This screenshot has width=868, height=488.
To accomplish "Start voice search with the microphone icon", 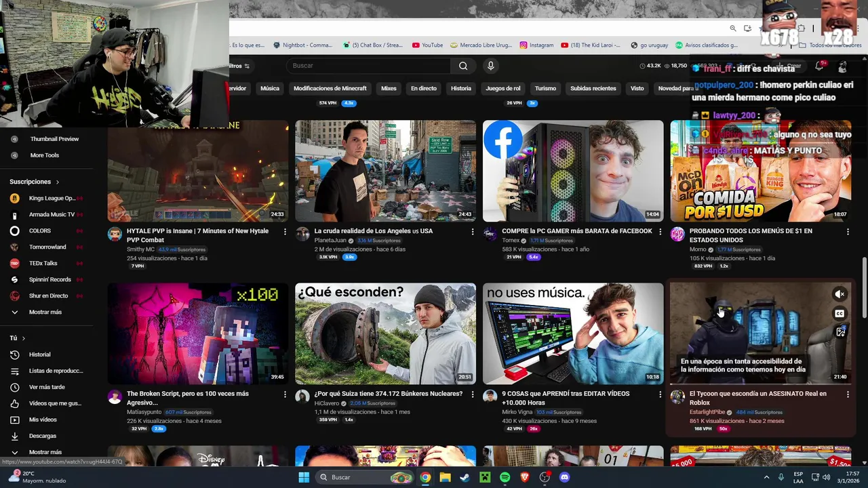I will pos(490,66).
